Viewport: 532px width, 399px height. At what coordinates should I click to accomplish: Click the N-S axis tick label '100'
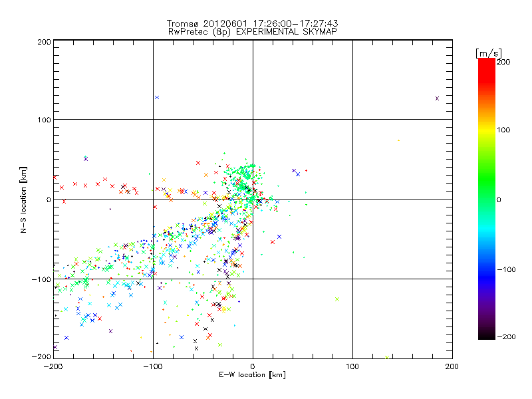pyautogui.click(x=44, y=120)
